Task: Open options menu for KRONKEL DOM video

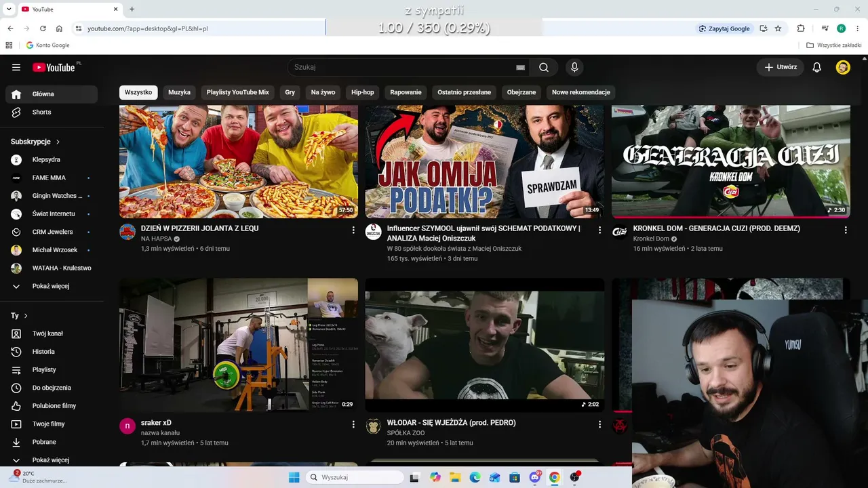Action: (x=846, y=230)
